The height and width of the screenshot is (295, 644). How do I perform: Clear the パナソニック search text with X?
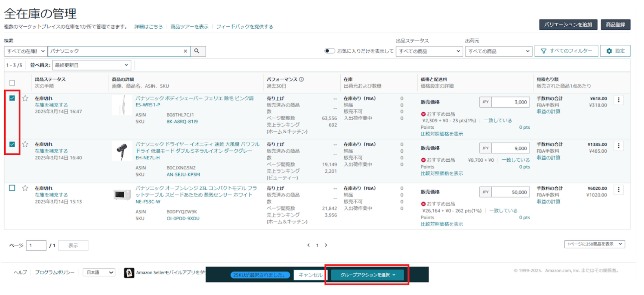pyautogui.click(x=185, y=51)
